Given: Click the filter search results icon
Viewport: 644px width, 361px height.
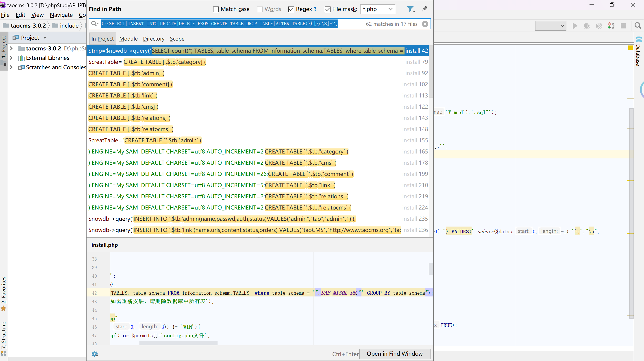Looking at the screenshot, I should point(411,9).
